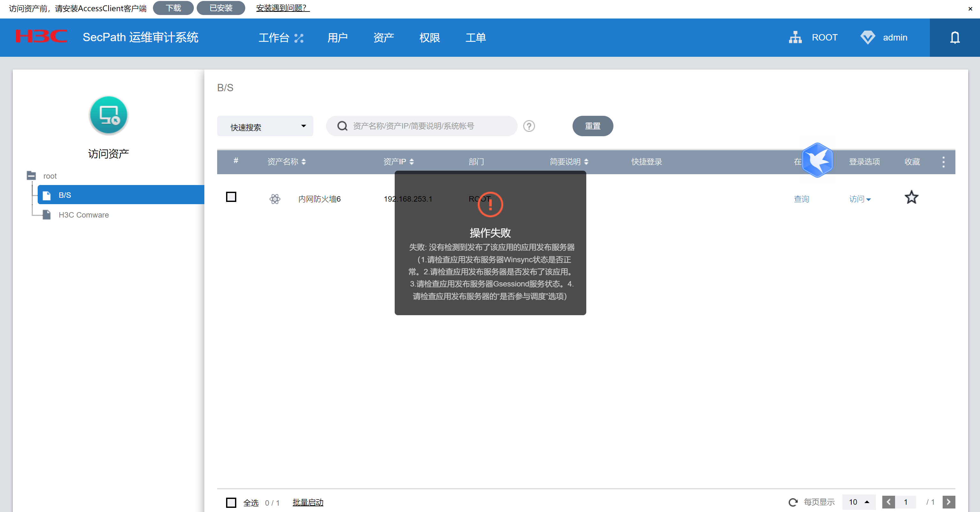This screenshot has height=512, width=980.
Task: Click the ROOT department hierarchy icon
Action: click(x=795, y=37)
